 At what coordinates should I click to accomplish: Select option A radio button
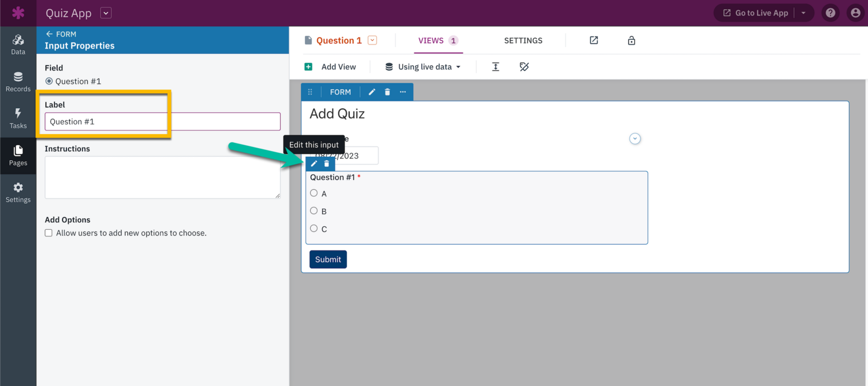(x=314, y=193)
